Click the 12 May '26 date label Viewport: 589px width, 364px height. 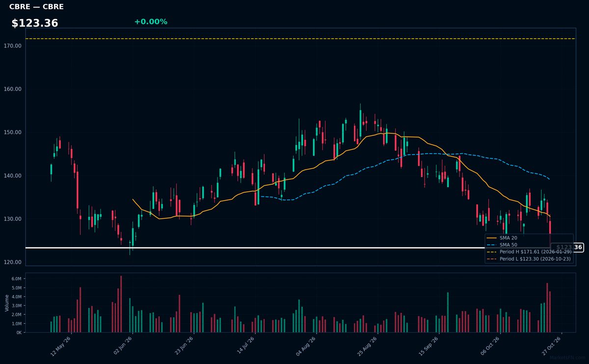click(x=61, y=346)
